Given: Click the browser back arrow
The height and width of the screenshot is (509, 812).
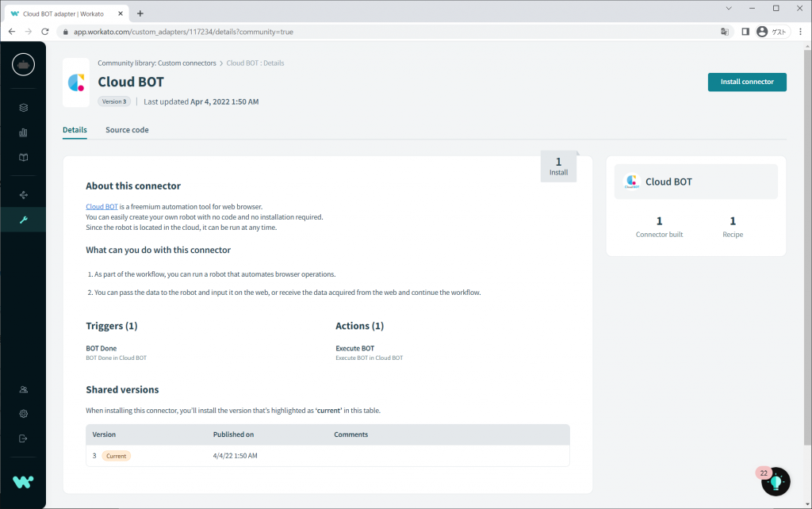Looking at the screenshot, I should coord(12,32).
